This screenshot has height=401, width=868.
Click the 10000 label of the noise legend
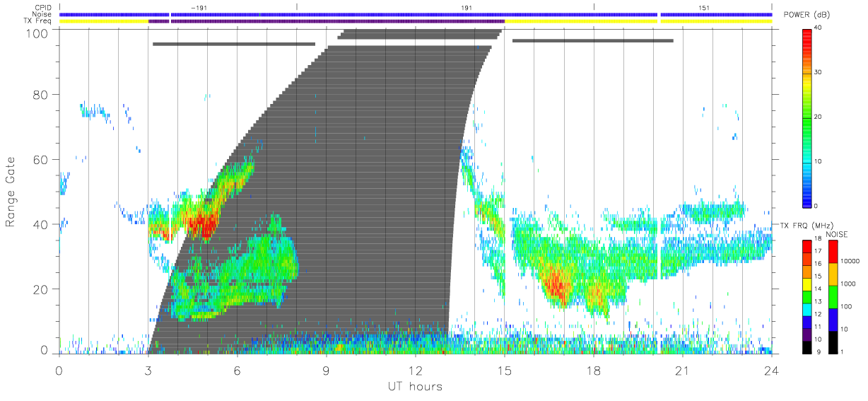point(851,262)
